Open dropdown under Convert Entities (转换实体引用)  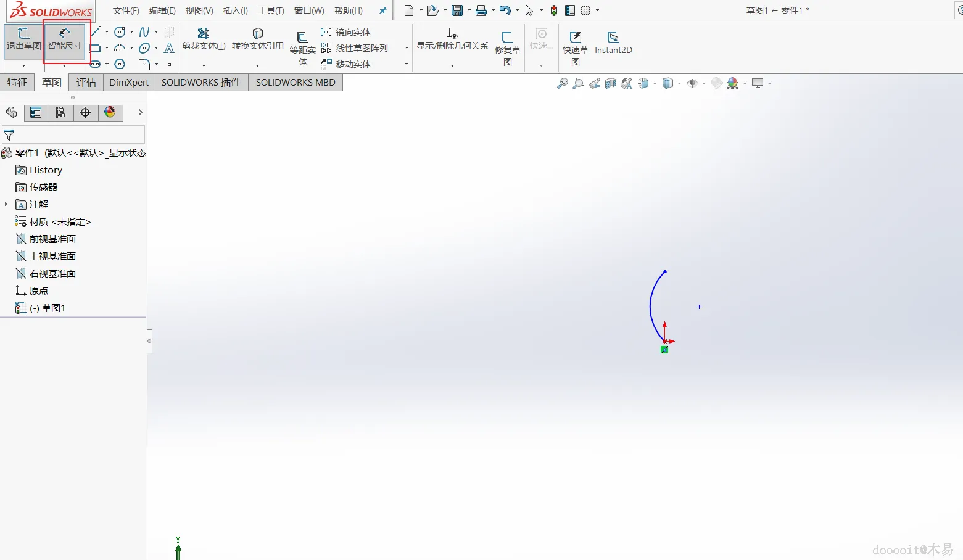(258, 65)
